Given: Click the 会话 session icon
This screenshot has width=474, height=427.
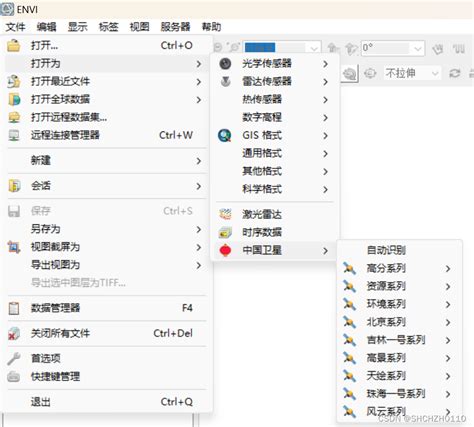Looking at the screenshot, I should click(14, 186).
